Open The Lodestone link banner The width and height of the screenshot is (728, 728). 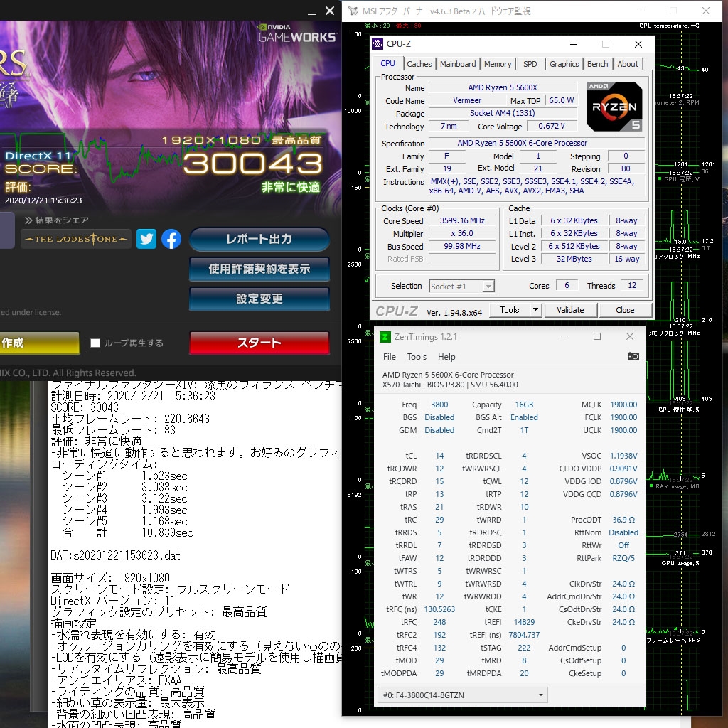coord(76,239)
